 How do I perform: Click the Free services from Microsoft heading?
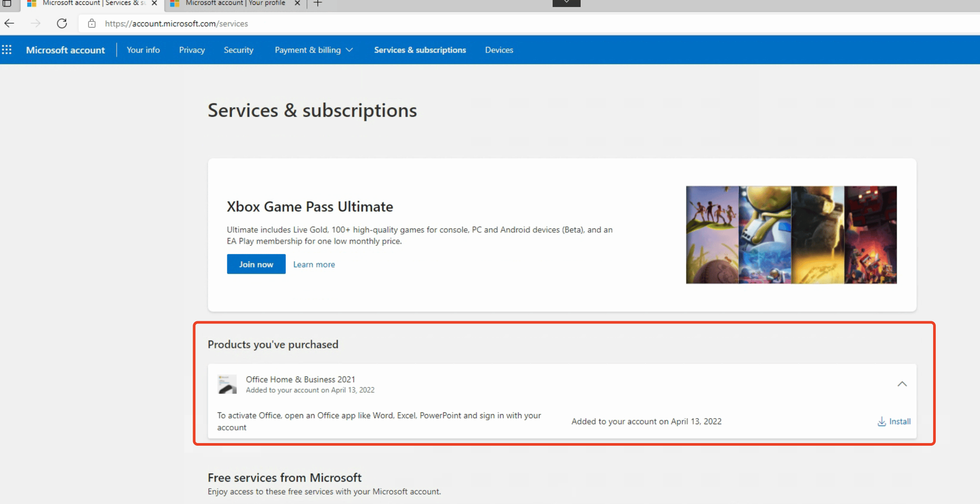(285, 477)
